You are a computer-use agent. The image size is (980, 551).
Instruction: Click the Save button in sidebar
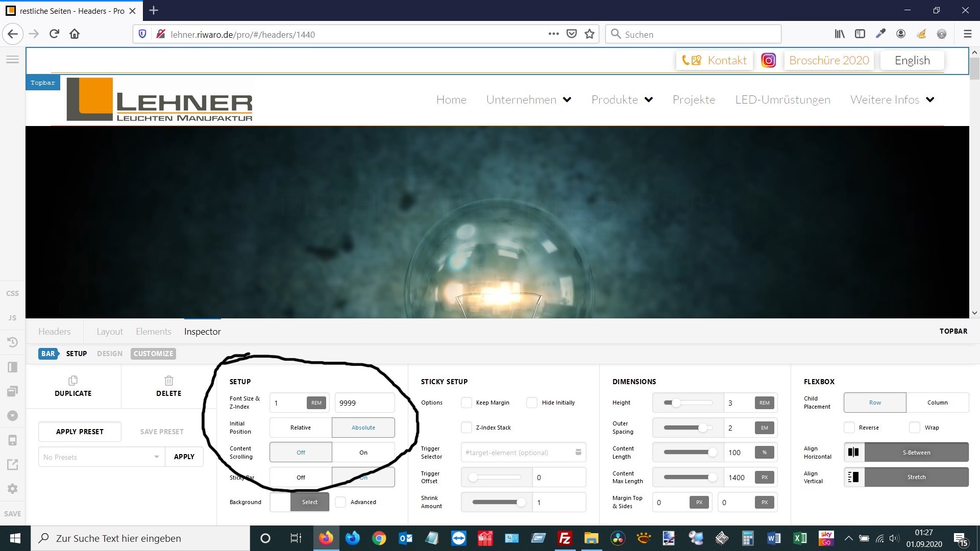pyautogui.click(x=12, y=514)
